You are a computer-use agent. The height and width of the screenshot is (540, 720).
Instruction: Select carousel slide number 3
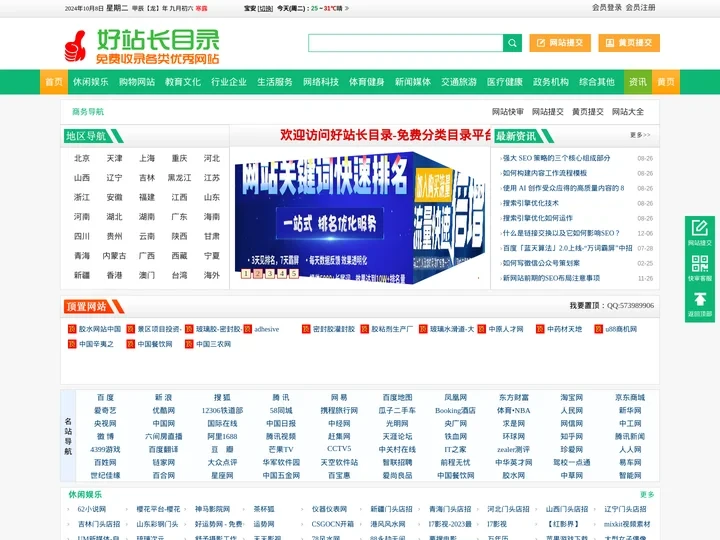pos(270,274)
